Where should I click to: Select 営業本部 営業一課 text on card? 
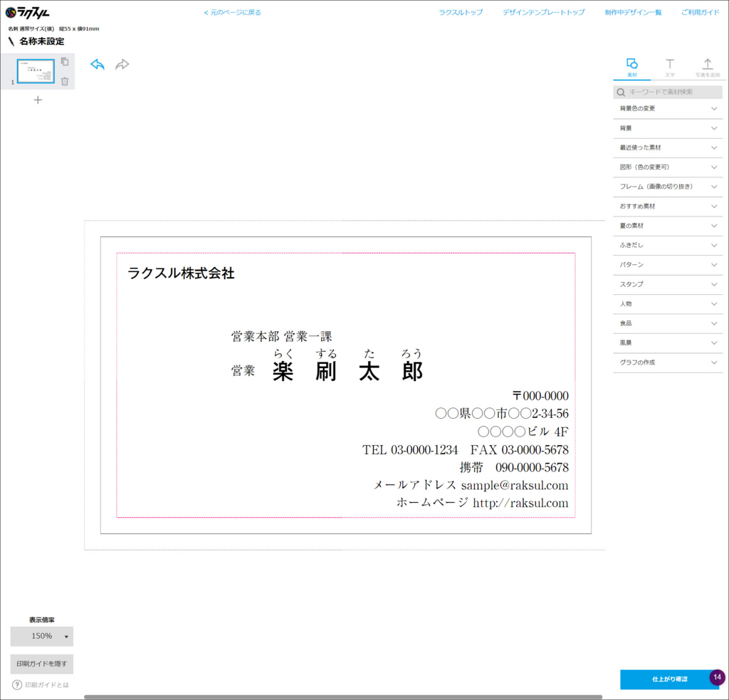coord(282,336)
